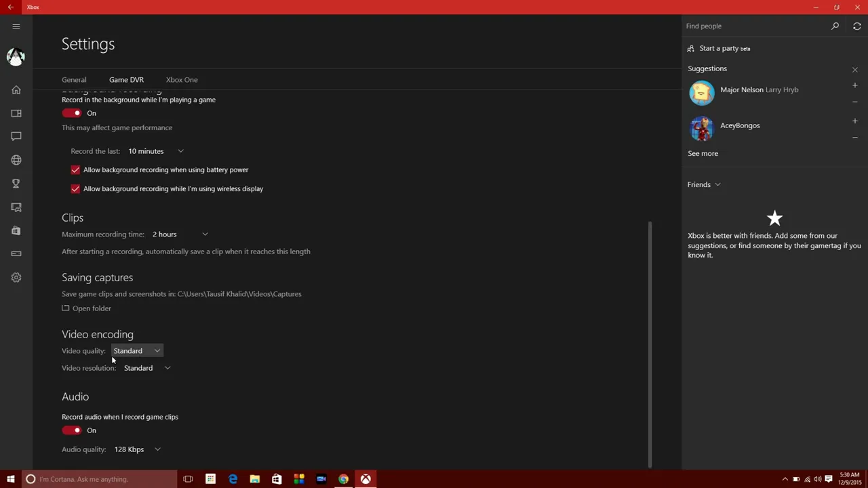Refresh the friends list
This screenshot has width=868, height=488.
point(857,26)
